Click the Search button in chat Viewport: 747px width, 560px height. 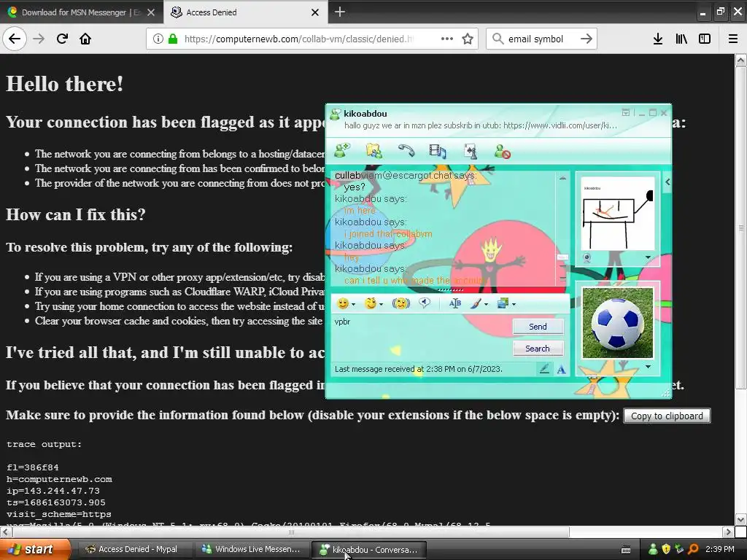(x=538, y=349)
